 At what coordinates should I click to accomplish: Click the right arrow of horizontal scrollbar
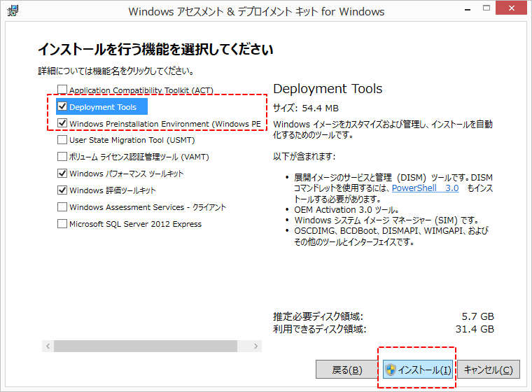point(255,346)
